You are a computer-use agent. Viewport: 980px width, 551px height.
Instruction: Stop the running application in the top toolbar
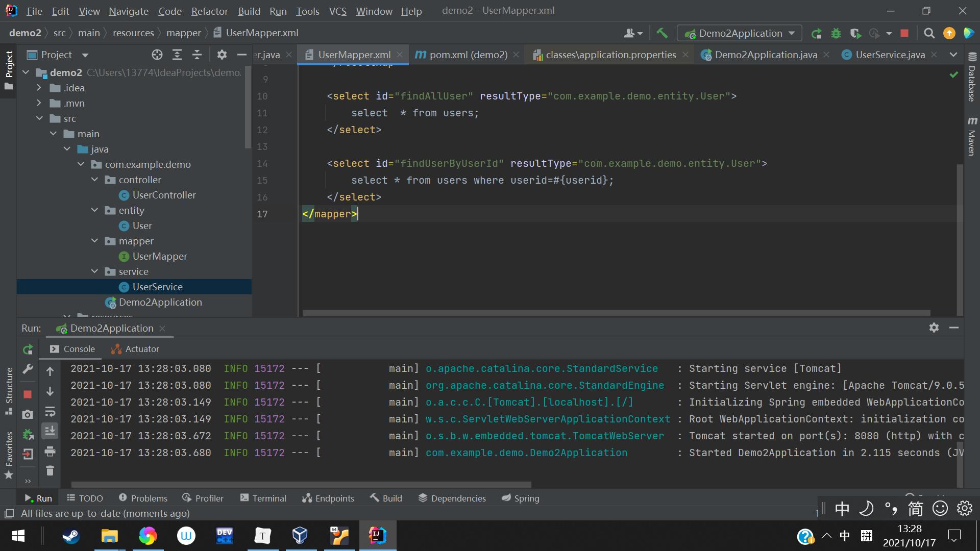point(904,33)
